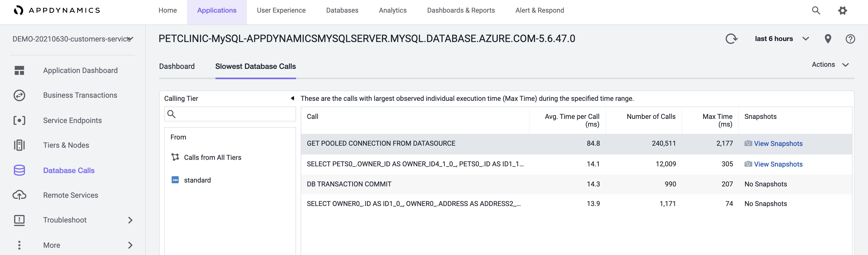Click the Remote Services cloud icon
The width and height of the screenshot is (868, 255).
(x=19, y=195)
